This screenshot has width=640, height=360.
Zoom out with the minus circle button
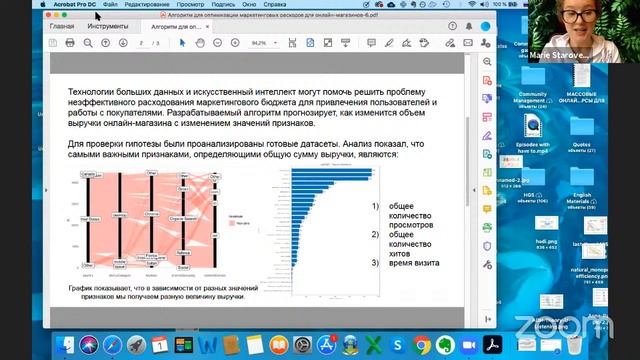click(218, 43)
